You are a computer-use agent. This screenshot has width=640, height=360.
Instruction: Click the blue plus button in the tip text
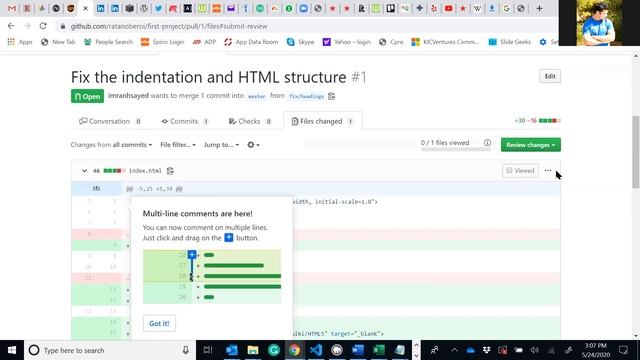coord(229,238)
